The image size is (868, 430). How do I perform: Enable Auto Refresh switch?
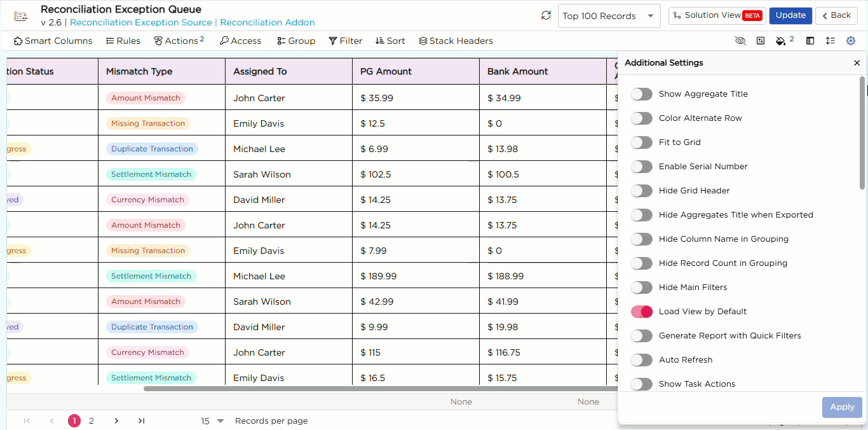pyautogui.click(x=642, y=360)
